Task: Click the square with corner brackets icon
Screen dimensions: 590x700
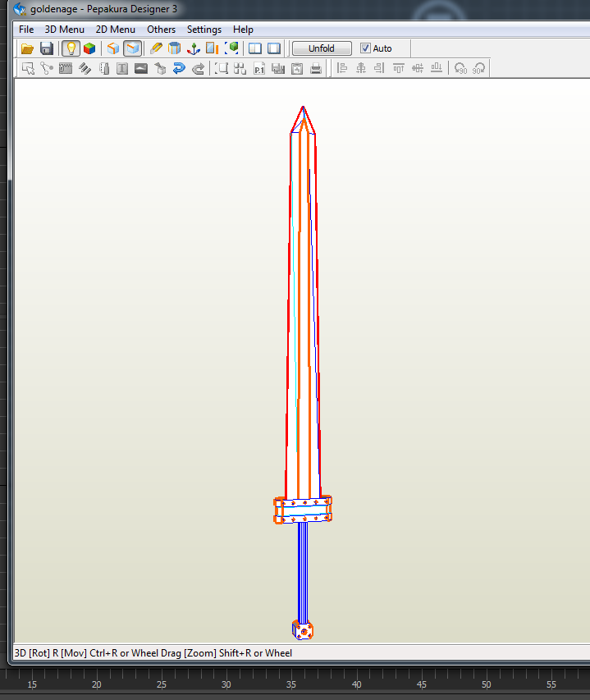Action: point(222,68)
